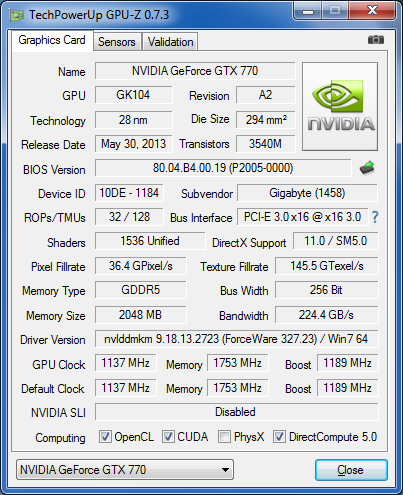Screen dimensions: 403x495
Task: Click the Device ID field 10DE - 1184
Action: 129,193
